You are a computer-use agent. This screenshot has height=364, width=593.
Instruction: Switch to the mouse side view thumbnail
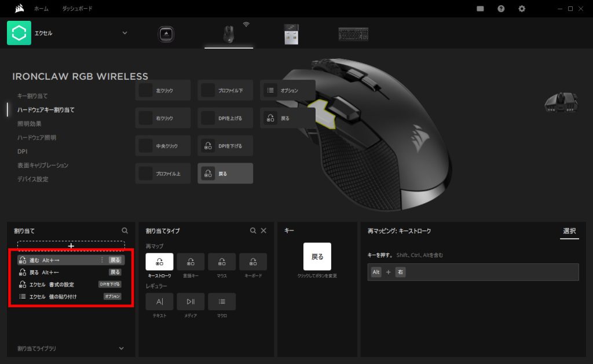coord(561,102)
